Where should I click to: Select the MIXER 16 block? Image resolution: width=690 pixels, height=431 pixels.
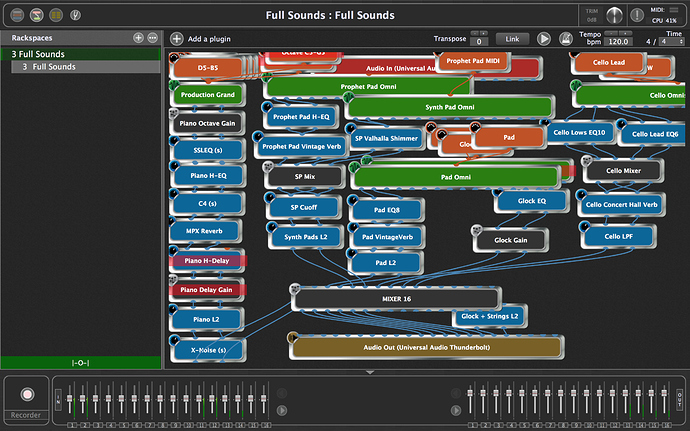(x=396, y=299)
